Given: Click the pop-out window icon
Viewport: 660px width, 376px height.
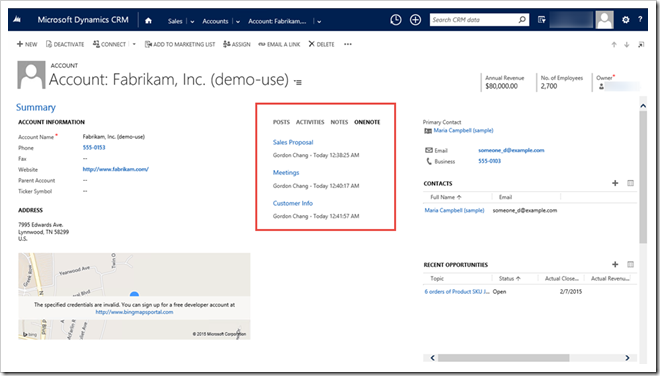Looking at the screenshot, I should tap(641, 44).
